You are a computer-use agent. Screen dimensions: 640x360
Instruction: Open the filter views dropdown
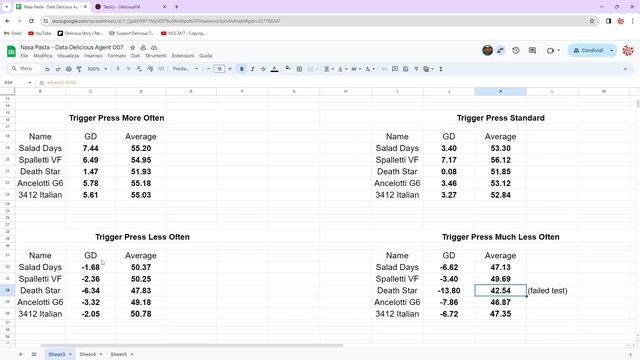pyautogui.click(x=428, y=69)
